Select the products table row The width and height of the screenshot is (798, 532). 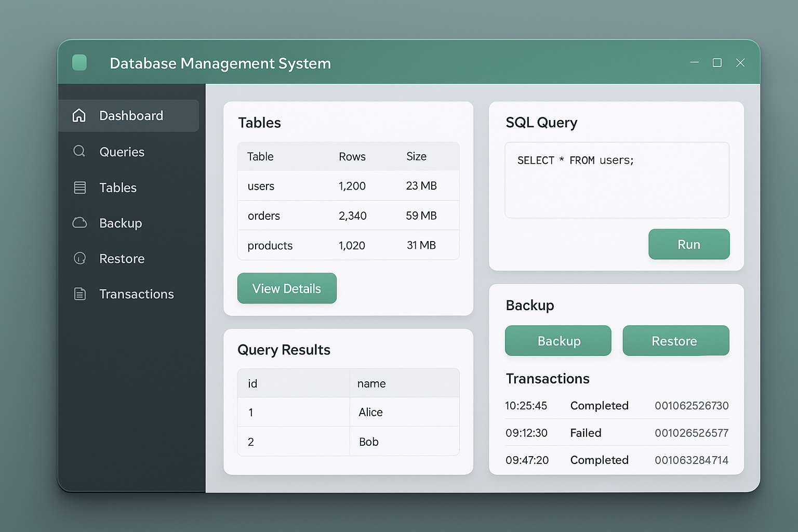[348, 245]
